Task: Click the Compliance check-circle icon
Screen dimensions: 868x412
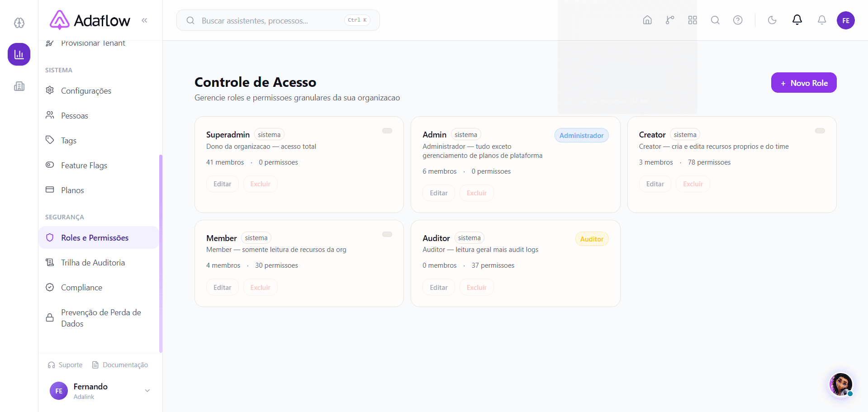Action: 50,287
